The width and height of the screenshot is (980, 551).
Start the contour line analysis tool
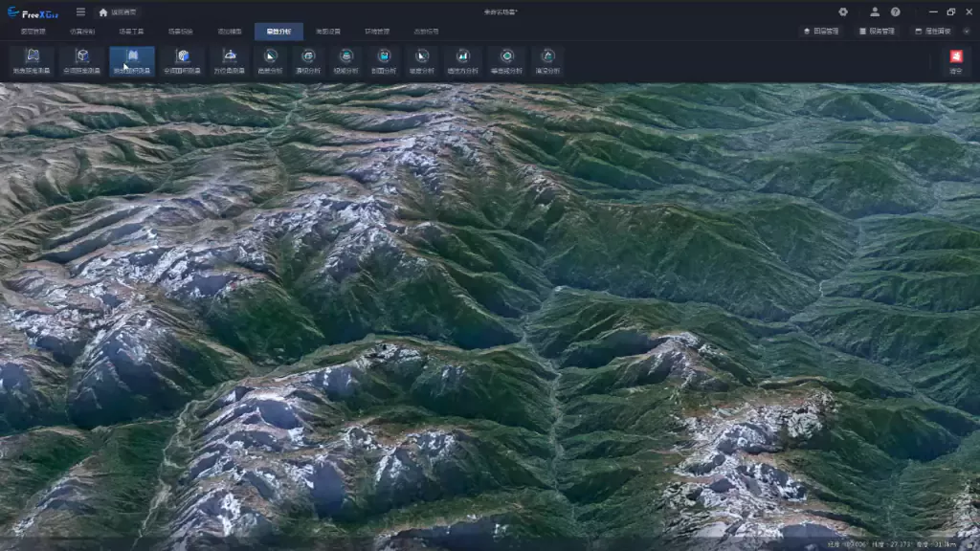(x=507, y=61)
